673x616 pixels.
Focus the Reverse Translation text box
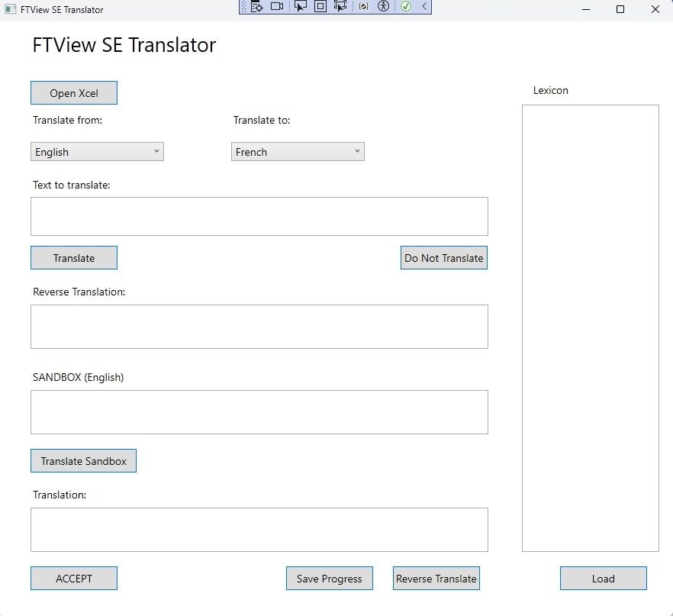point(259,327)
